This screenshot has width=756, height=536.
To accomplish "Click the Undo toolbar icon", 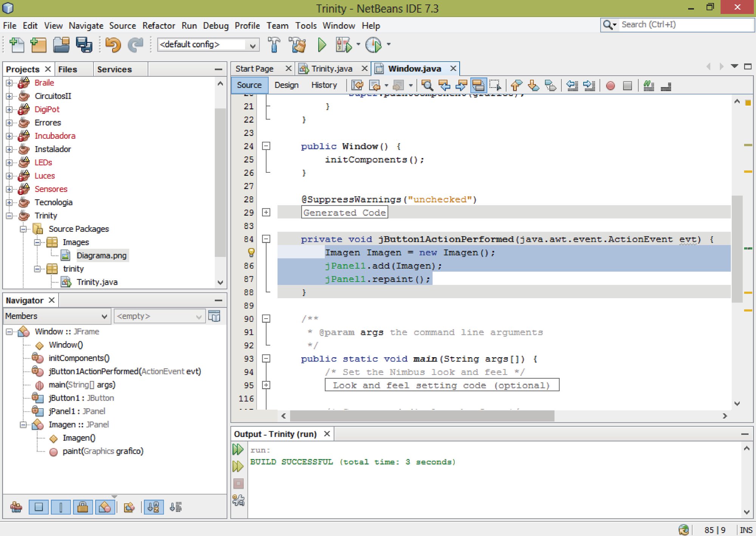I will point(113,45).
